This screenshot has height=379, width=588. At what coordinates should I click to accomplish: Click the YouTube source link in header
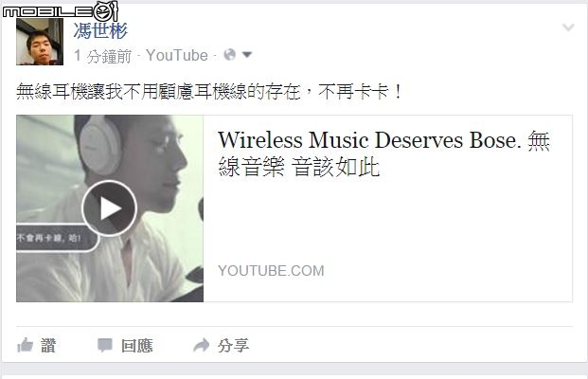click(177, 56)
